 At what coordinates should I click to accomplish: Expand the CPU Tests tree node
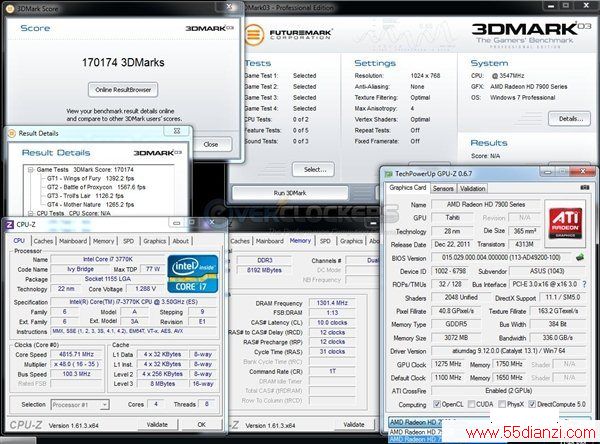[x=30, y=213]
